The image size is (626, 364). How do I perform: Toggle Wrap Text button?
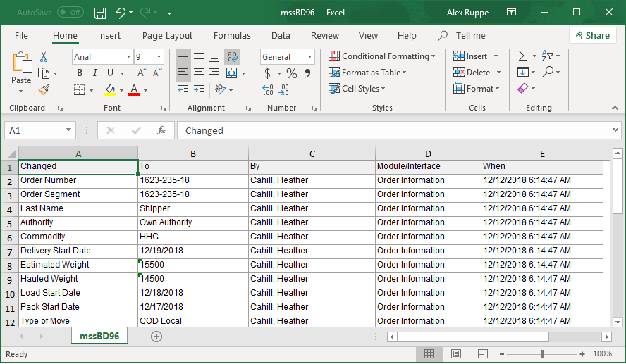pyautogui.click(x=232, y=56)
